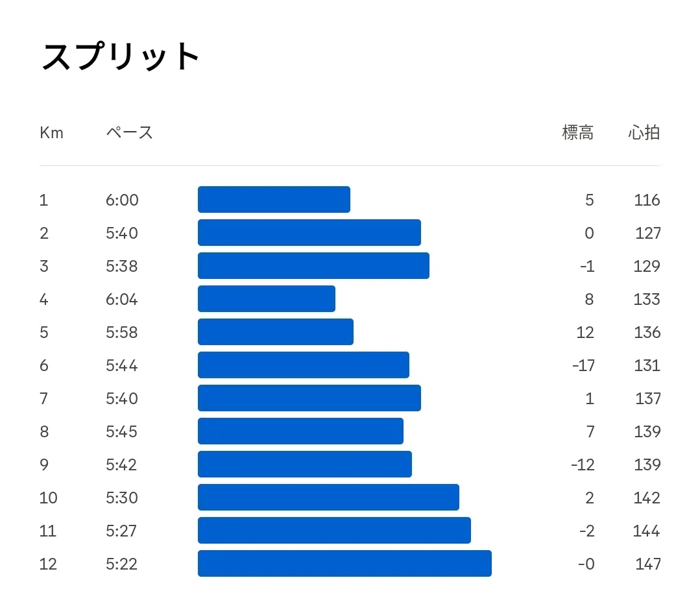700x615 pixels.
Task: Select the 5:38 pace for Km 3
Action: pos(121,266)
